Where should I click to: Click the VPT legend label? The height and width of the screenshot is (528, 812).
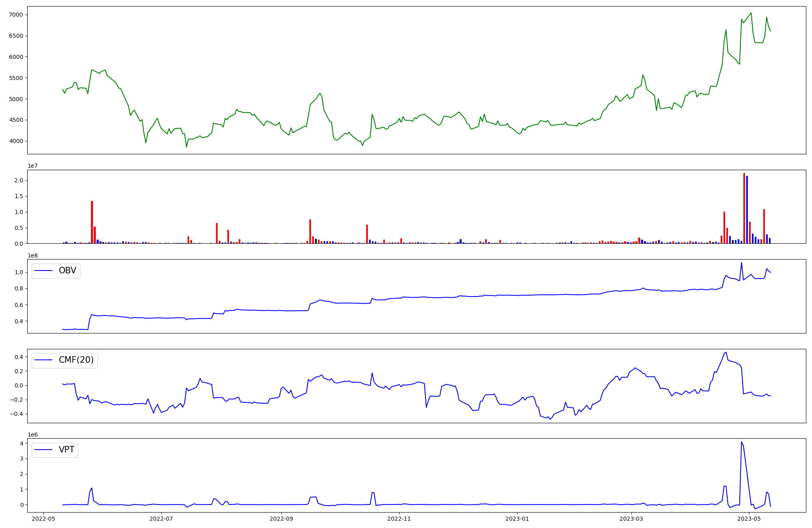pyautogui.click(x=67, y=450)
